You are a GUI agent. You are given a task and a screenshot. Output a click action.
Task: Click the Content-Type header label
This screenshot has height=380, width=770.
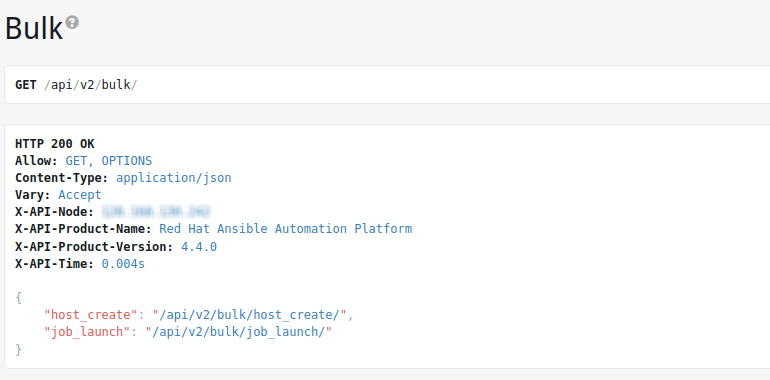[x=62, y=178]
